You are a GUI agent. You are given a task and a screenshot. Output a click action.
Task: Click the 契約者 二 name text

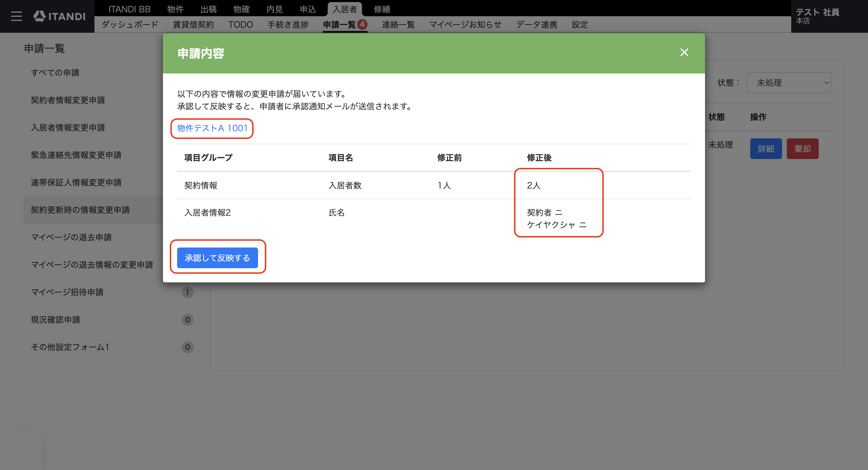point(544,212)
